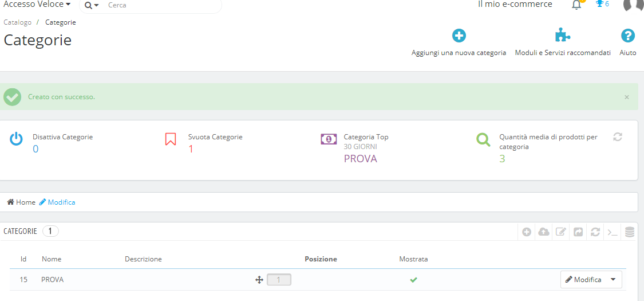Image resolution: width=644 pixels, height=301 pixels.
Task: Click the refresh list icon in the table toolbar
Action: [595, 232]
